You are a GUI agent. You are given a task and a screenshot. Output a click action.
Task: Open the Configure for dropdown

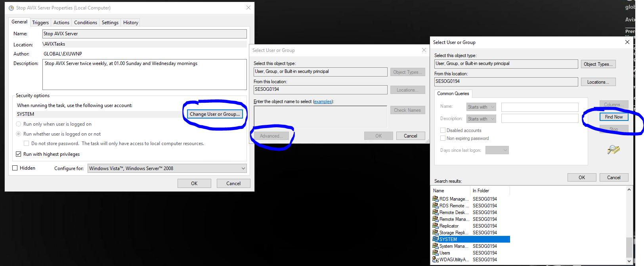point(167,168)
